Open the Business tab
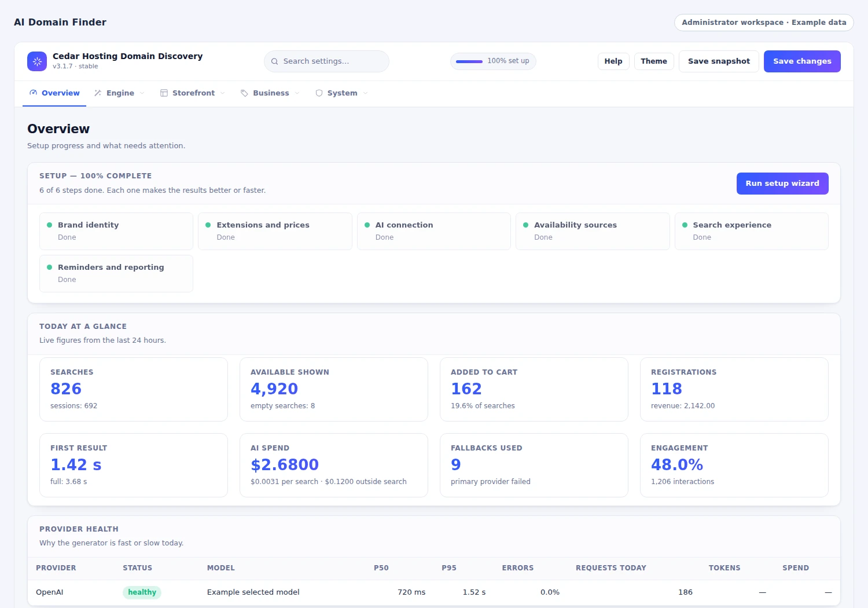 coord(270,93)
